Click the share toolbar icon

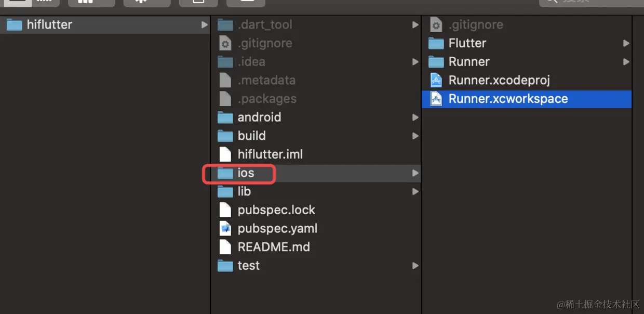tap(198, 3)
